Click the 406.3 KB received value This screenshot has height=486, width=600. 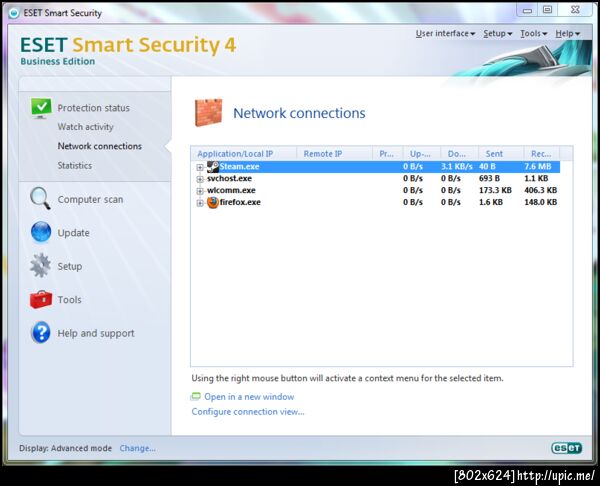[541, 190]
